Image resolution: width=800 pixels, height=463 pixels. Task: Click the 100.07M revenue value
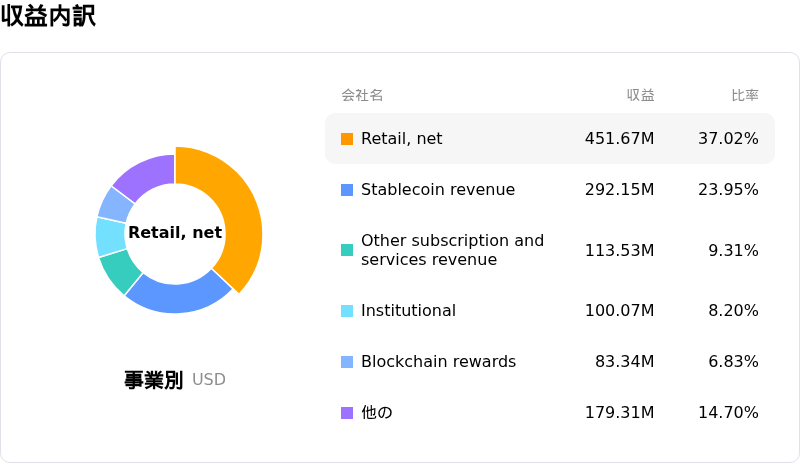619,310
